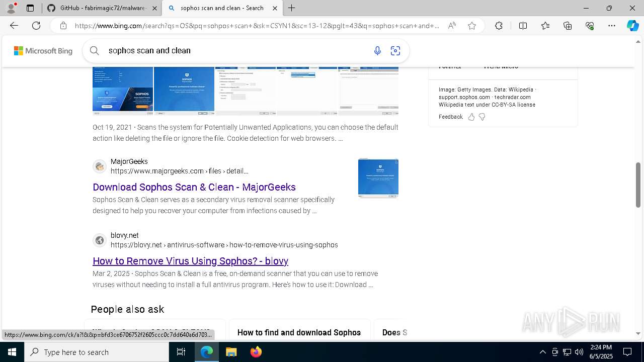This screenshot has width=644, height=362.
Task: Click the Feedback label
Action: click(x=450, y=117)
